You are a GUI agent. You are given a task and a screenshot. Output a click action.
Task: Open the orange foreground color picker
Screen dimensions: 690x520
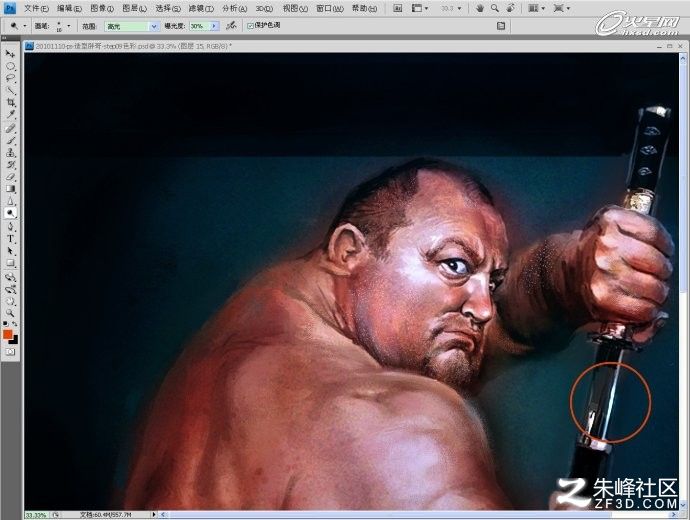7,334
